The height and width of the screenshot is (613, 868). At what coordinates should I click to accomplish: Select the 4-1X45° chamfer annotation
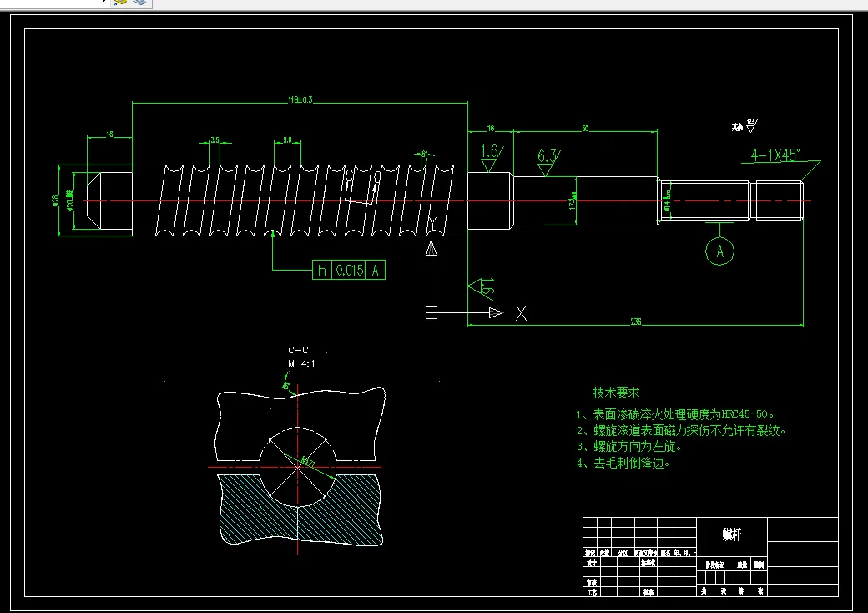pyautogui.click(x=775, y=155)
